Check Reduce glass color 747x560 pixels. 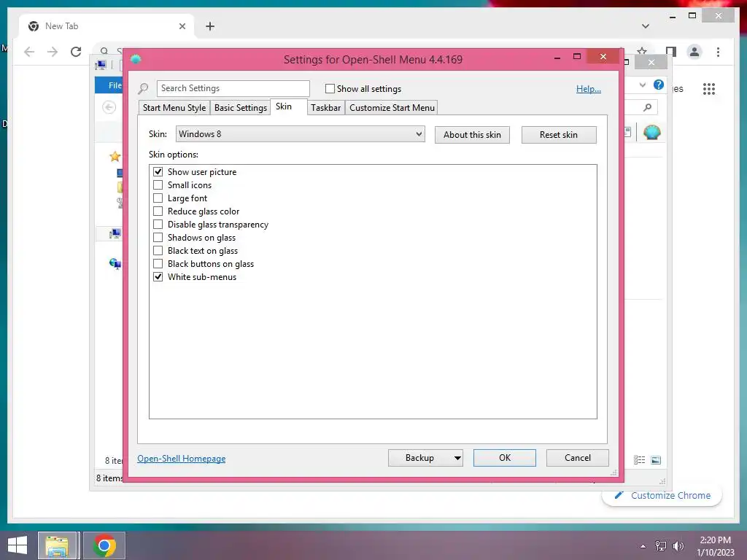[158, 211]
